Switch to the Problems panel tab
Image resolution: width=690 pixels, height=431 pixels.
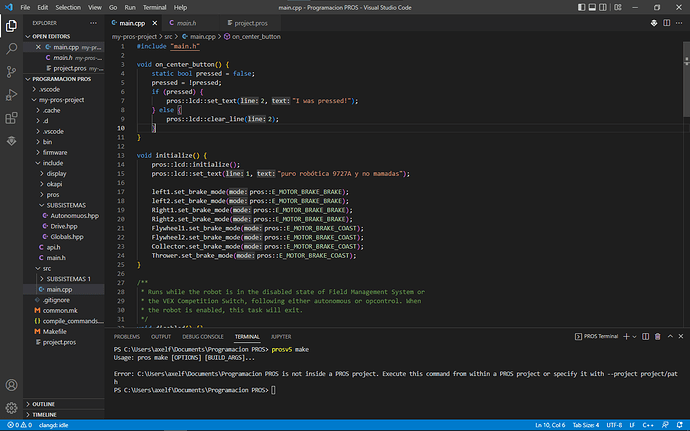click(x=127, y=337)
